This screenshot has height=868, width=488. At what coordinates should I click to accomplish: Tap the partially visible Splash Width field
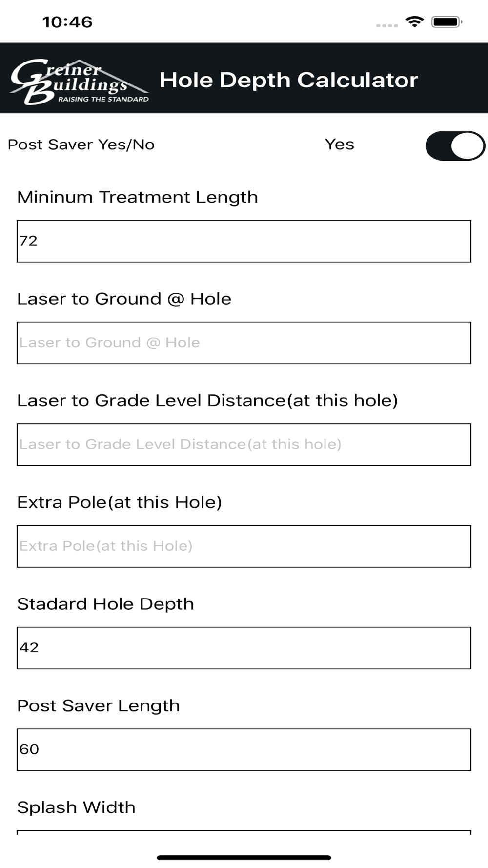(244, 832)
